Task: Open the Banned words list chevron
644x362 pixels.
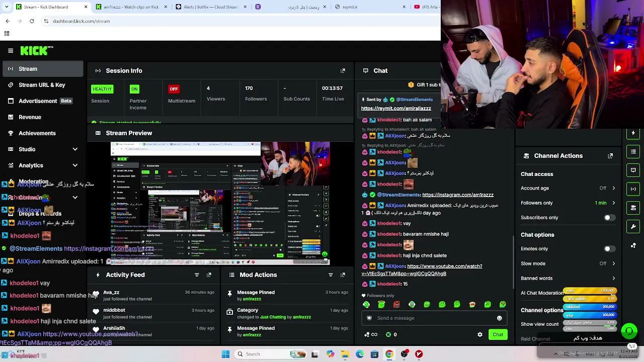Action: tap(613, 278)
